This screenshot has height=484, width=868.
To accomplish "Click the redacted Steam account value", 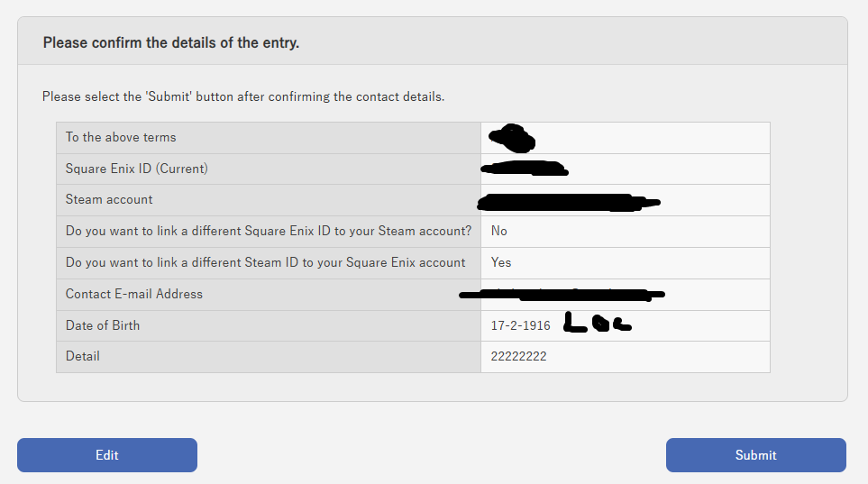I will click(568, 201).
